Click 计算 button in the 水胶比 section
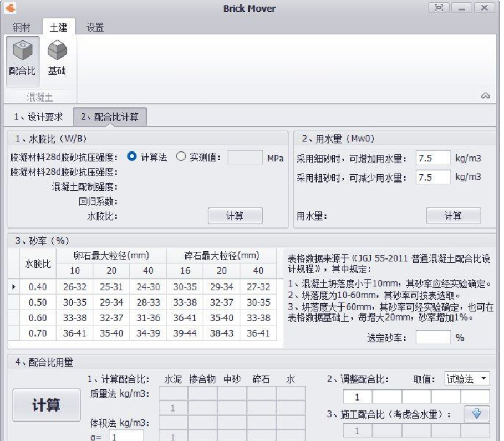The width and height of the screenshot is (504, 441). click(235, 216)
